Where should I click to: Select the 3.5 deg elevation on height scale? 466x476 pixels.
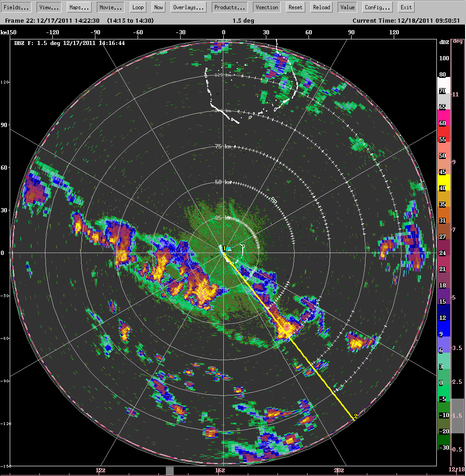click(x=458, y=348)
